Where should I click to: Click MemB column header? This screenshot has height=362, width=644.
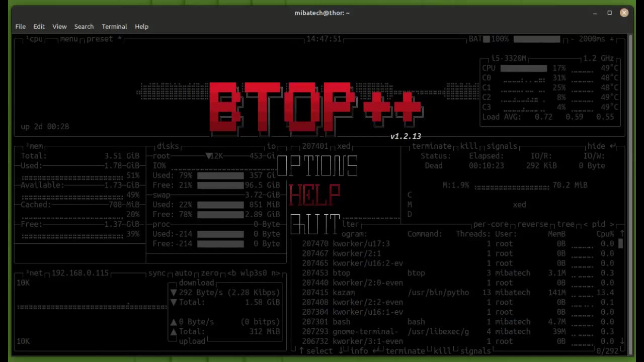coord(556,234)
